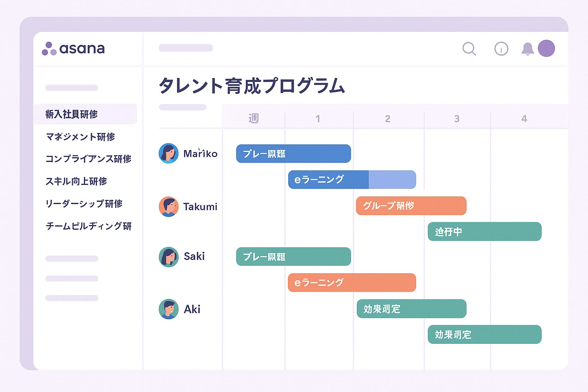The image size is (588, 392).
Task: Click Takumi's avatar icon
Action: [168, 207]
